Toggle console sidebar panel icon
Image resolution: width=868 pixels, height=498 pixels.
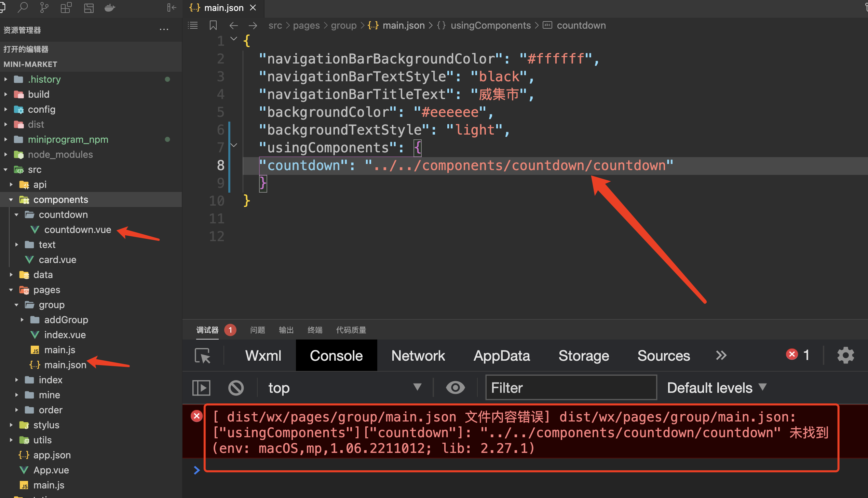(x=201, y=388)
